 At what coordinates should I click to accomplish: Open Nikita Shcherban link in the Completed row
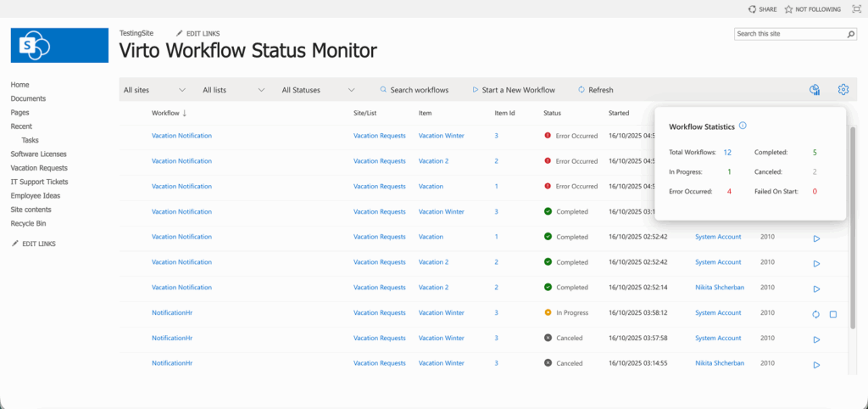(x=720, y=287)
